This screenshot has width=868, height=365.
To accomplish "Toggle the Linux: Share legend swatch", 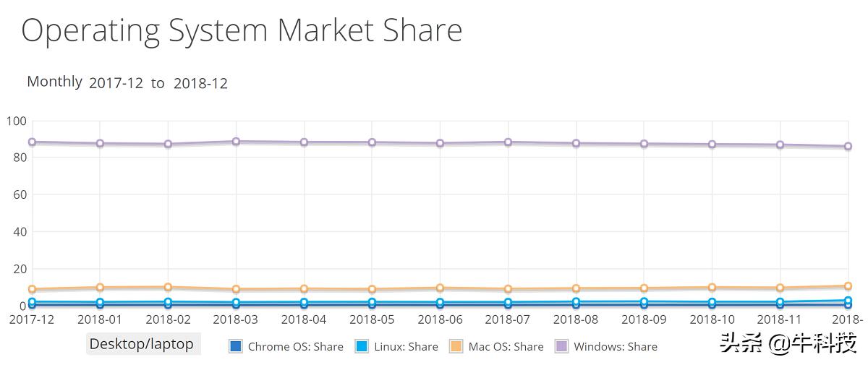I will click(362, 346).
